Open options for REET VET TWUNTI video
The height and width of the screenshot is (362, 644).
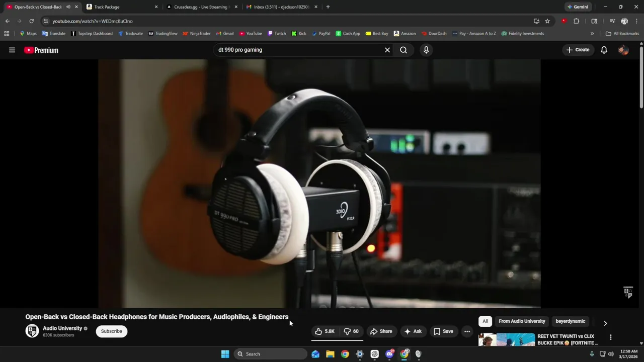(x=610, y=337)
